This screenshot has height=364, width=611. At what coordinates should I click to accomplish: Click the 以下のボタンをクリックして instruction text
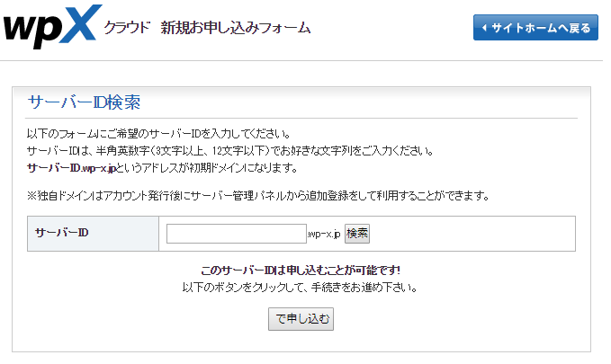(x=300, y=288)
